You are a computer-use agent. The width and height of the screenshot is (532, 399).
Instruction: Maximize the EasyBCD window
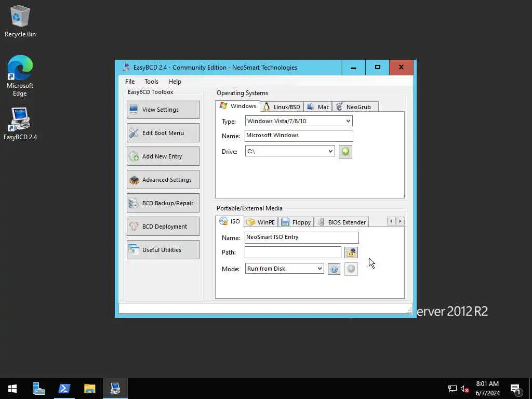coord(377,68)
